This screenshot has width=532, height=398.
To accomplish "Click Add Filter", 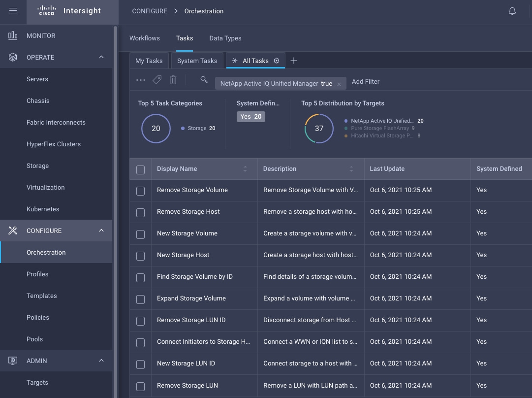I will (365, 81).
